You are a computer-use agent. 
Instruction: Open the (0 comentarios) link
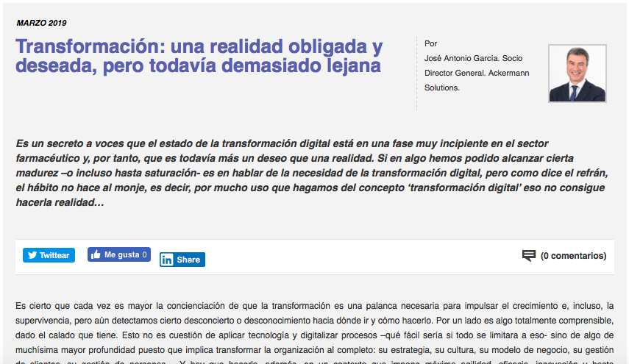point(573,256)
